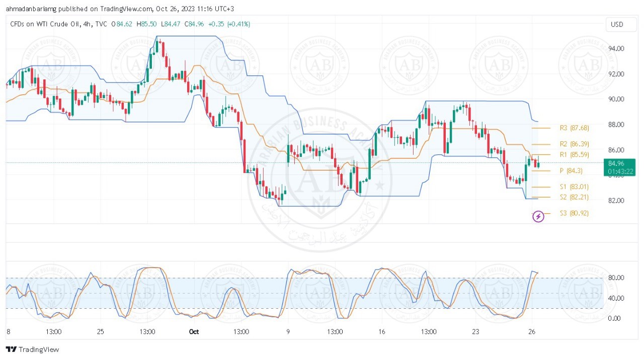Viewport: 644px width, 359px height.
Task: Click the S2 (82.21) pivot label
Action: (x=574, y=197)
